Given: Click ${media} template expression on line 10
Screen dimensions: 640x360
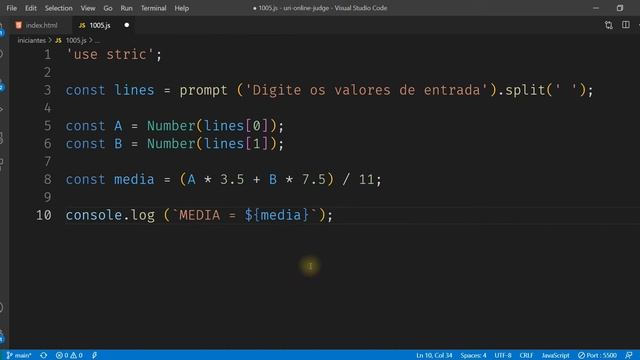Looking at the screenshot, I should (x=277, y=215).
